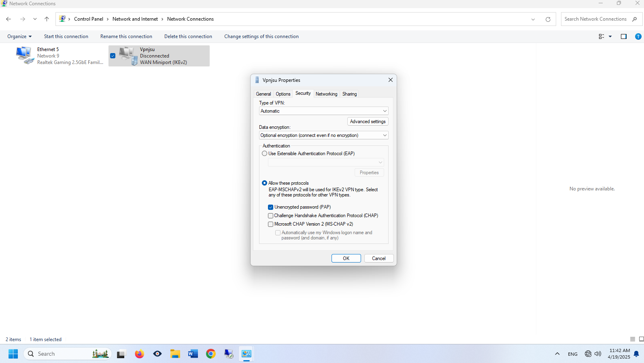Switch to the Networking tab

(326, 94)
